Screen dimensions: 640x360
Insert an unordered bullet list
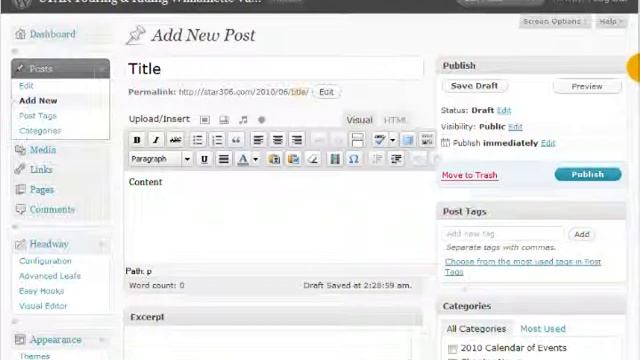click(x=198, y=140)
